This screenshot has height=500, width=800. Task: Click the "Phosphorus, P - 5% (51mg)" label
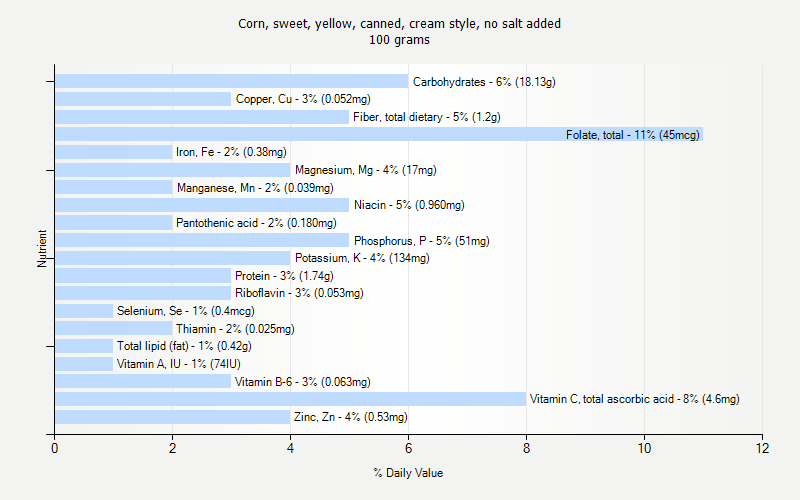point(422,241)
